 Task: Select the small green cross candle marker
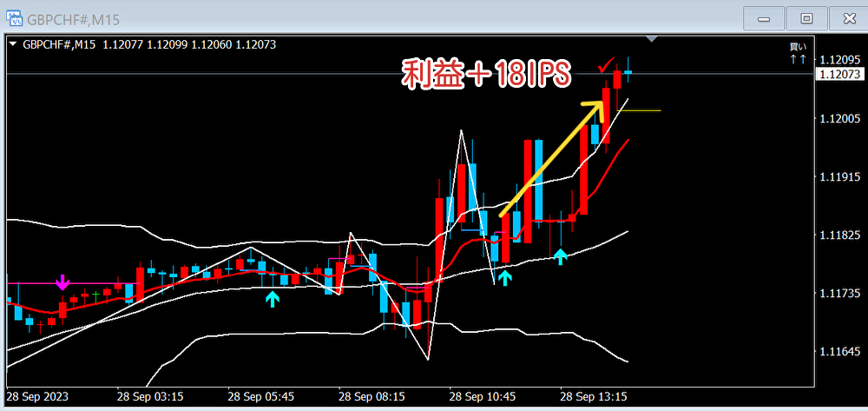point(95,295)
